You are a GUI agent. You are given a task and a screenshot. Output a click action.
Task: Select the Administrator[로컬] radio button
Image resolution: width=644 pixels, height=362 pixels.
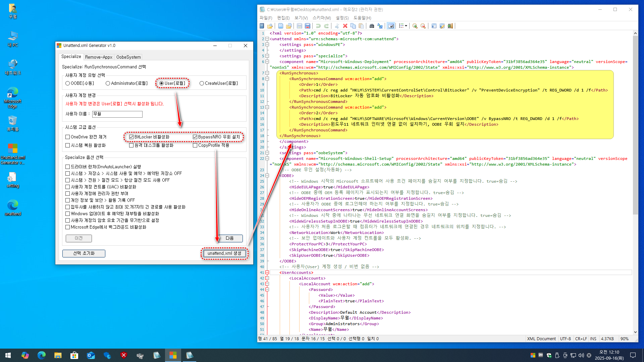click(108, 83)
